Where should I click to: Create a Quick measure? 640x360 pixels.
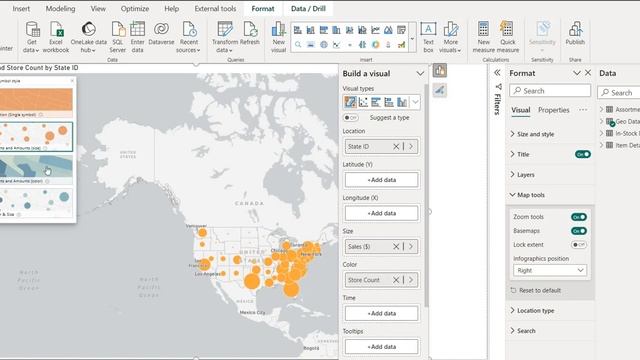tap(508, 37)
